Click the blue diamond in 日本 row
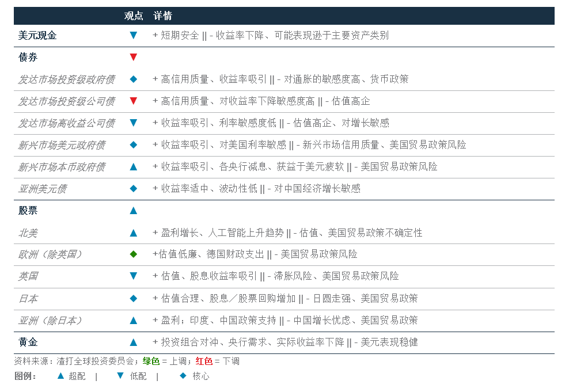This screenshot has width=569, height=392. 134,298
